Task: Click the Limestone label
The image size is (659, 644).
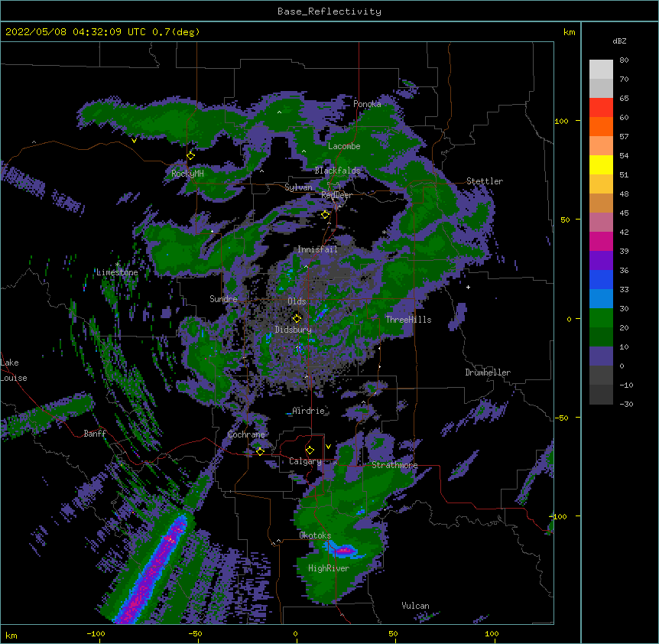Action: [117, 272]
